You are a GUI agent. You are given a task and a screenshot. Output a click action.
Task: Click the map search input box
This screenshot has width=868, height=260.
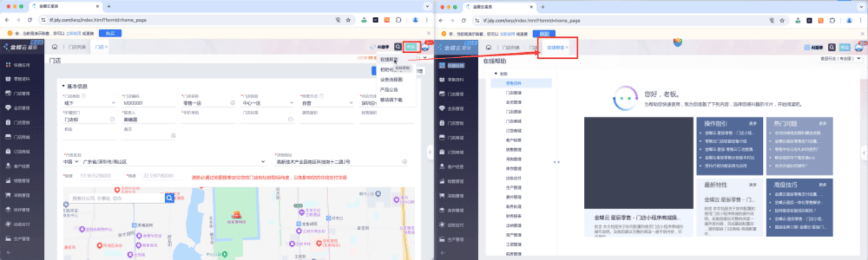point(117,198)
